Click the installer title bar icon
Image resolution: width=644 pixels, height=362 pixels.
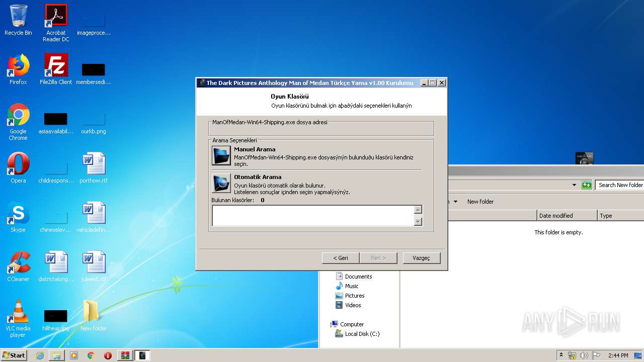[202, 83]
